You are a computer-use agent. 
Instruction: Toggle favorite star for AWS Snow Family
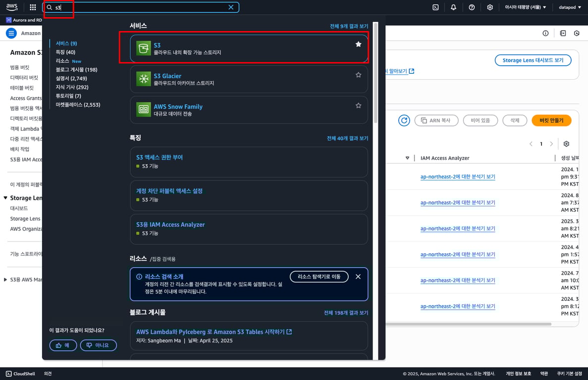tap(359, 105)
